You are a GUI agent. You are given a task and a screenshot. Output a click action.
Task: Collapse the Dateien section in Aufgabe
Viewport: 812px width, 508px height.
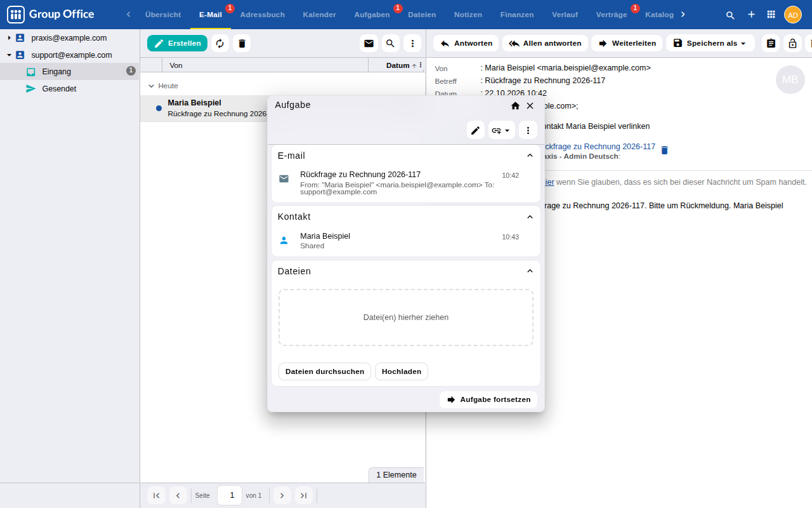click(x=530, y=271)
